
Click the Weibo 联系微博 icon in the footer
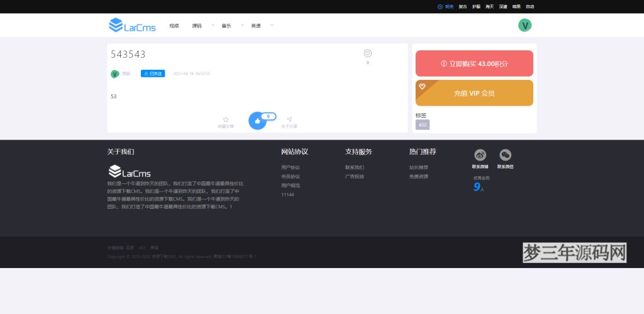(480, 155)
